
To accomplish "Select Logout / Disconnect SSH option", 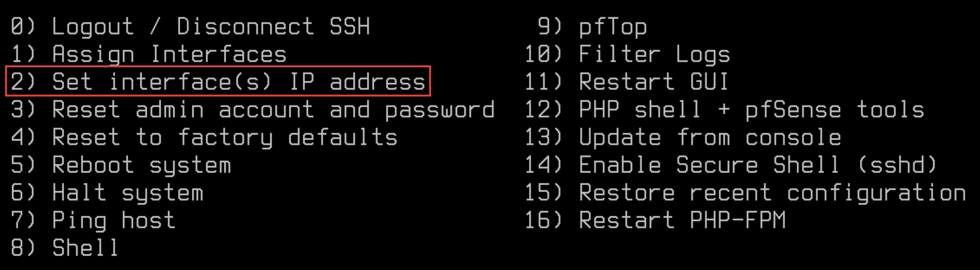I will tap(210, 26).
